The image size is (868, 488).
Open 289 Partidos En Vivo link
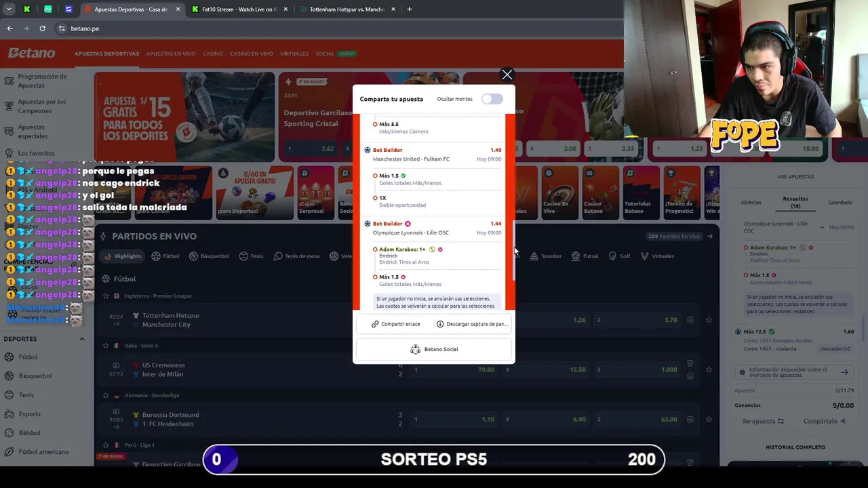pyautogui.click(x=680, y=236)
